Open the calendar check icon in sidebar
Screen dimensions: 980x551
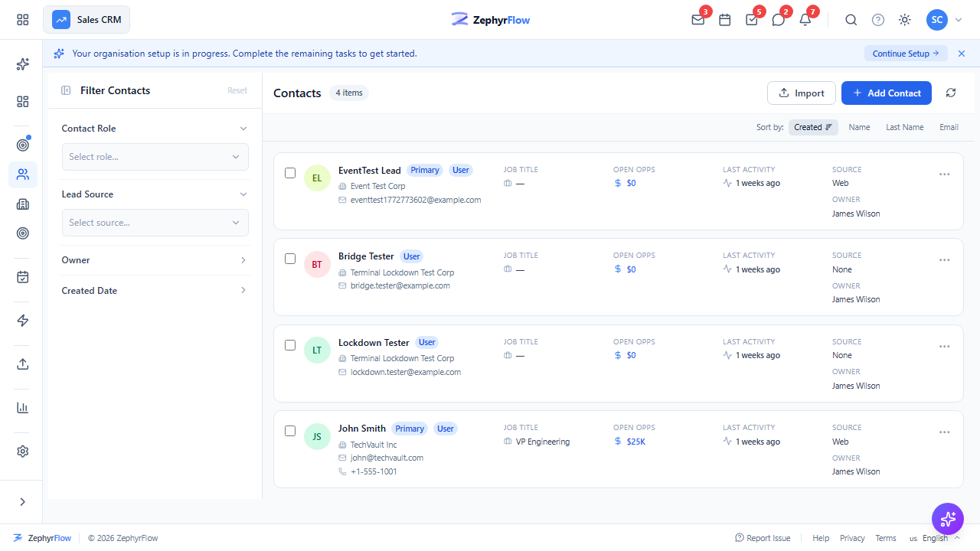pyautogui.click(x=23, y=277)
